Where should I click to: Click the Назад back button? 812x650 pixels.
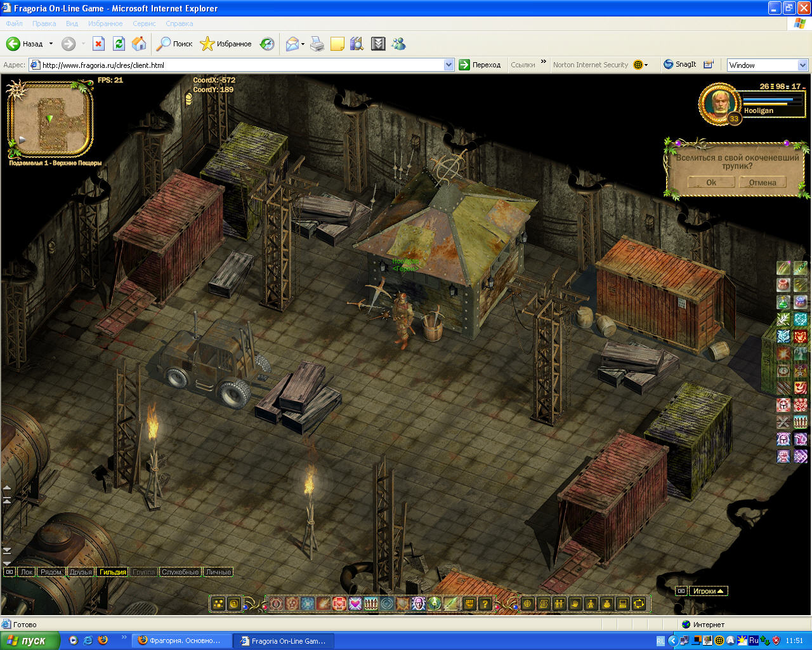(x=25, y=44)
